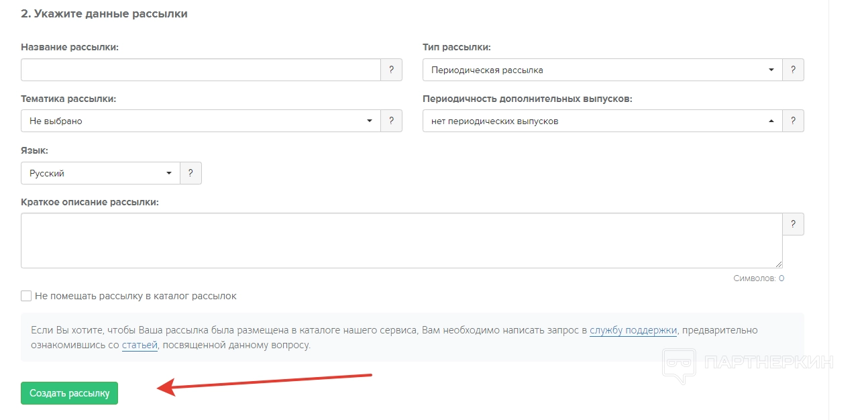This screenshot has width=868, height=420.
Task: Follow the 'службу поддержки' link
Action: point(633,330)
